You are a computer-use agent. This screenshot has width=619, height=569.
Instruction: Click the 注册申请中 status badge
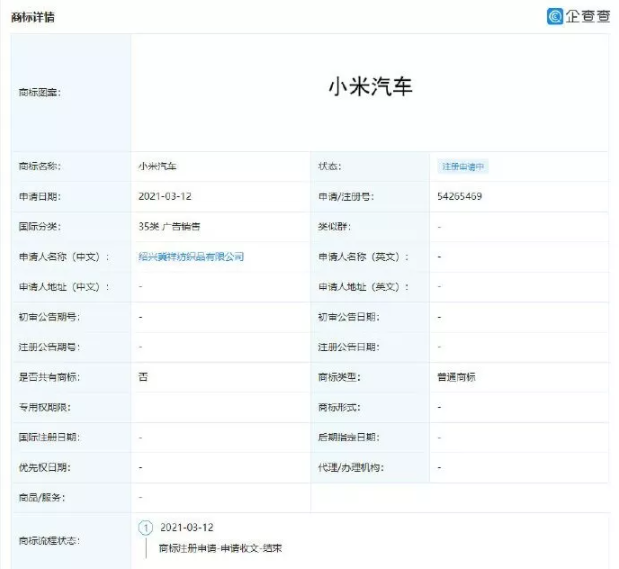pos(464,167)
